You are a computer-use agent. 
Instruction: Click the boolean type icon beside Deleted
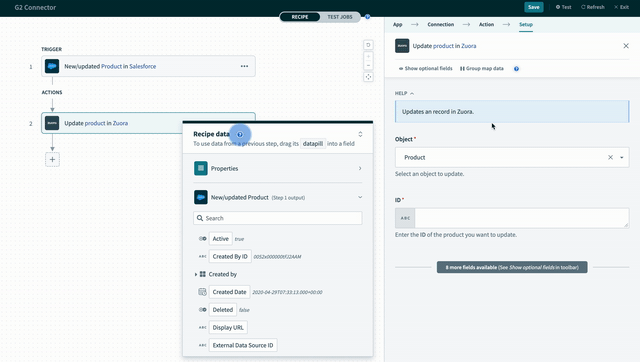202,310
